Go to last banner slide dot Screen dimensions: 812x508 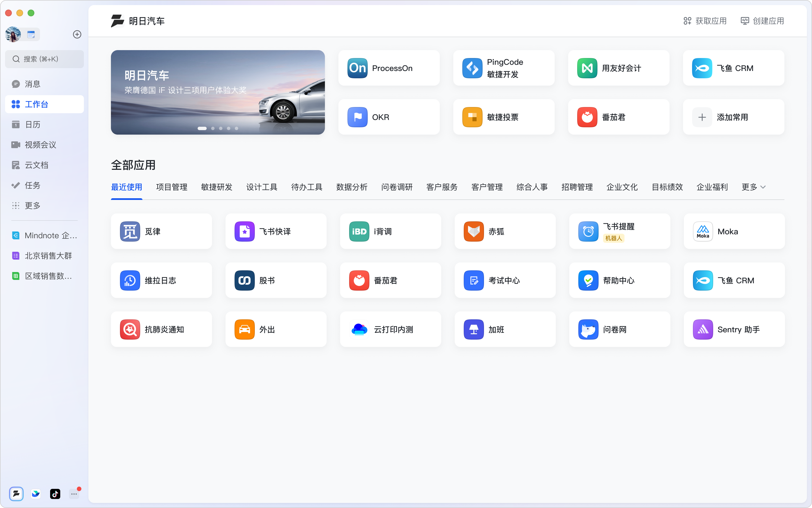[x=237, y=128]
